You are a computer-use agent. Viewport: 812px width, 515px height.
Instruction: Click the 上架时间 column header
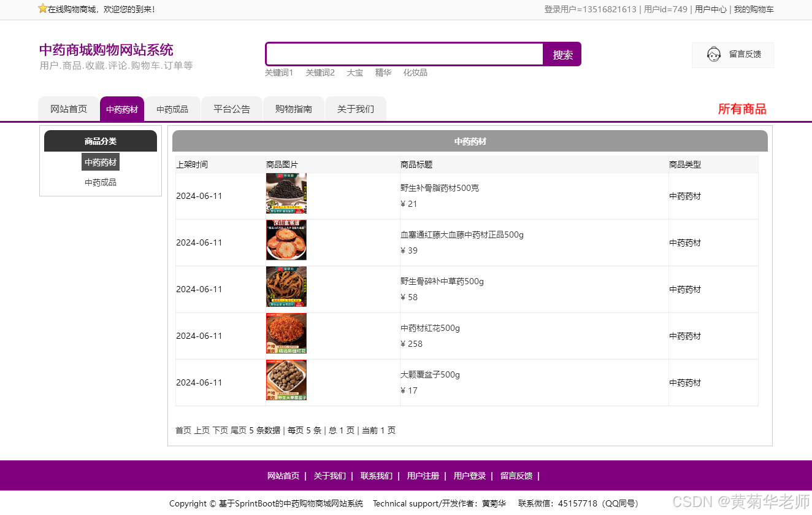pyautogui.click(x=192, y=165)
